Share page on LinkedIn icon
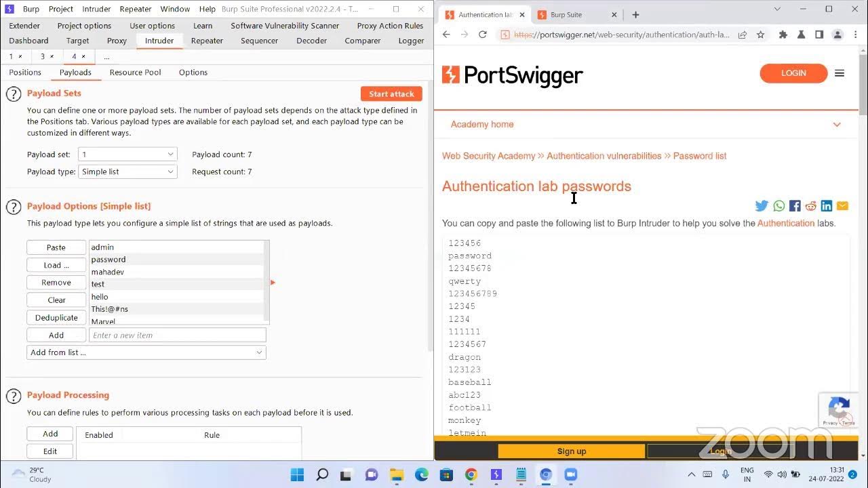The height and width of the screenshot is (488, 868). coord(827,206)
